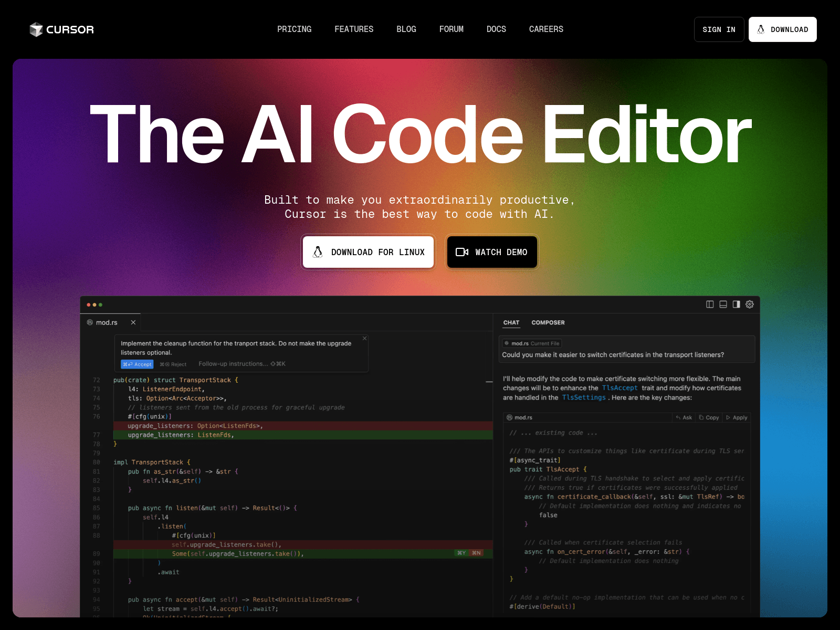Switch to the Composer tab
840x630 pixels.
pos(548,322)
